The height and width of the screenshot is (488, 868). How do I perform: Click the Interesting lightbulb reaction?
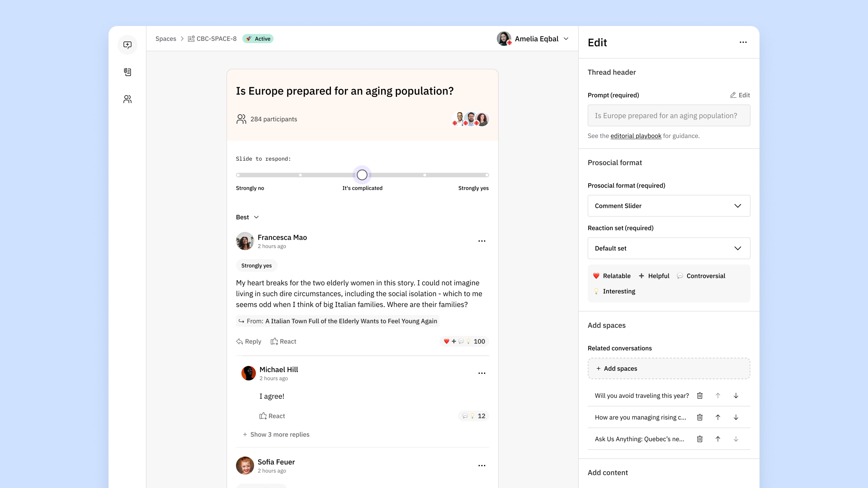click(x=614, y=291)
